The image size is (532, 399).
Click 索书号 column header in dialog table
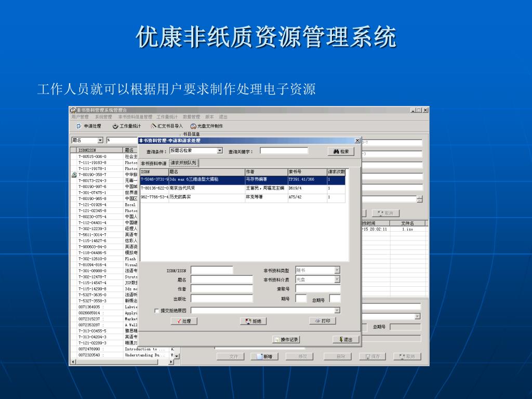(x=308, y=172)
